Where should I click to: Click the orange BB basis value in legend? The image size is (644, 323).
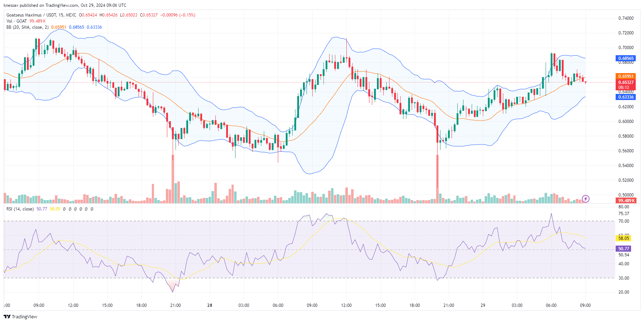pyautogui.click(x=59, y=27)
